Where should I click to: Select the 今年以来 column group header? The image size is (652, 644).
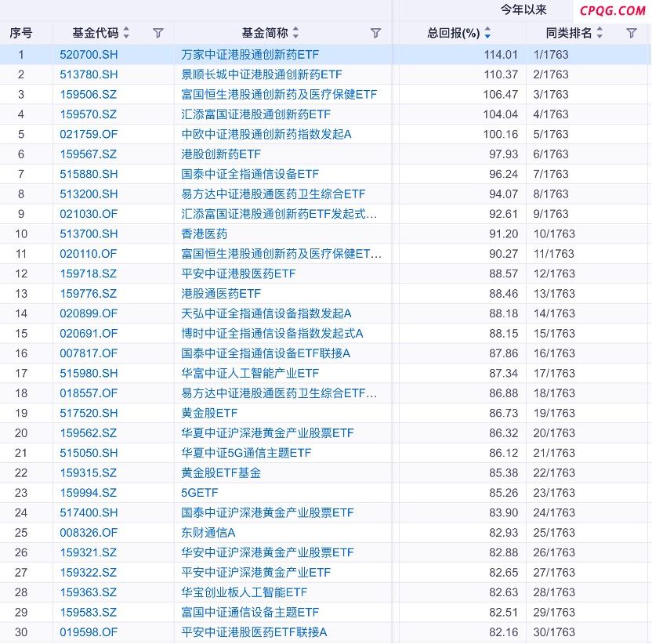click(523, 10)
